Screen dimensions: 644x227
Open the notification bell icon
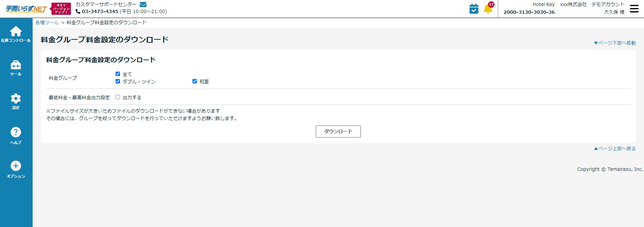488,9
